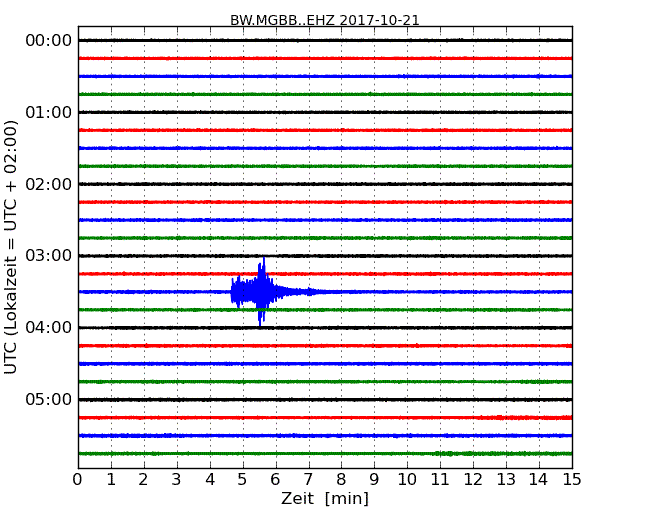Click the seismic event peak on the blue trace
This screenshot has height=520, width=650.
[x=262, y=292]
